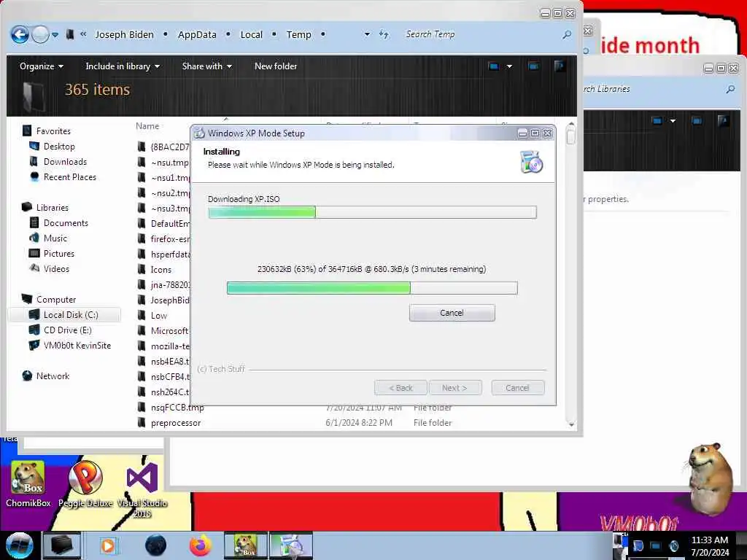Select the nsqFCCB.tmp folder
The width and height of the screenshot is (747, 560).
177,407
